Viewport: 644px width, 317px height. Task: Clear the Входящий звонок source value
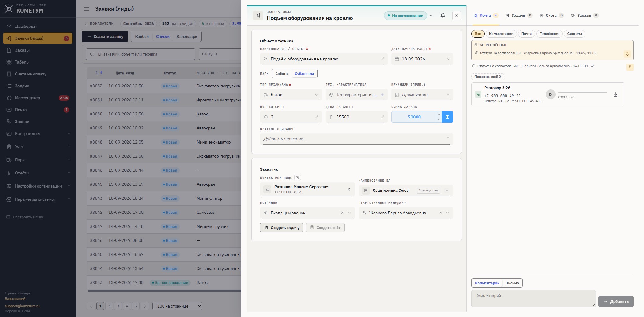point(342,213)
